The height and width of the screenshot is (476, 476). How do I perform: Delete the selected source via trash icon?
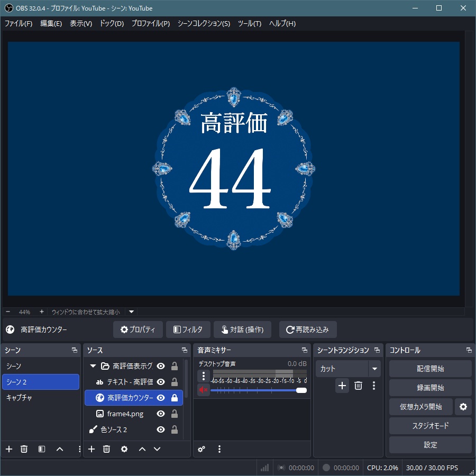coord(106,449)
